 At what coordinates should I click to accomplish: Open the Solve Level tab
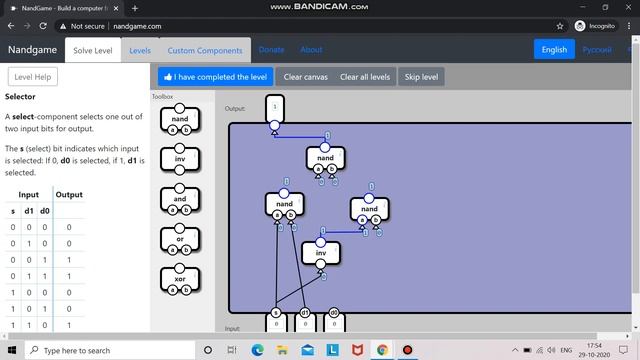click(93, 51)
